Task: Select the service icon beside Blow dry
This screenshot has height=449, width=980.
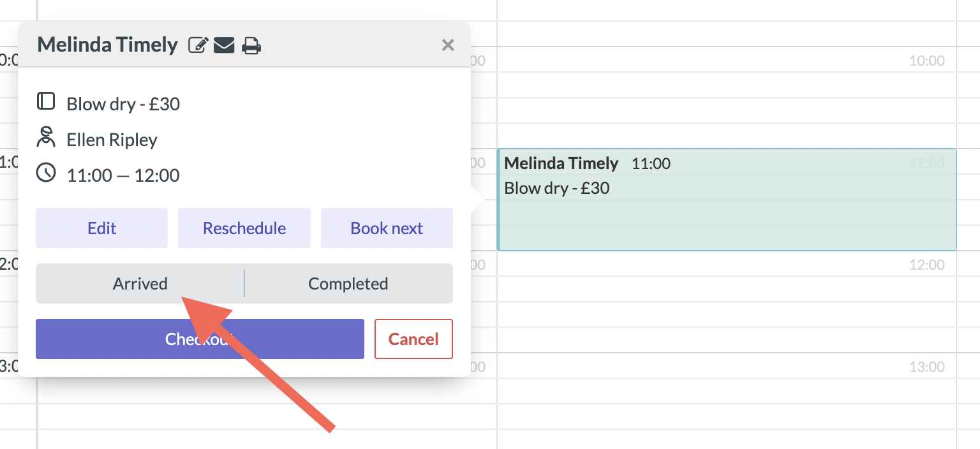Action: (46, 101)
